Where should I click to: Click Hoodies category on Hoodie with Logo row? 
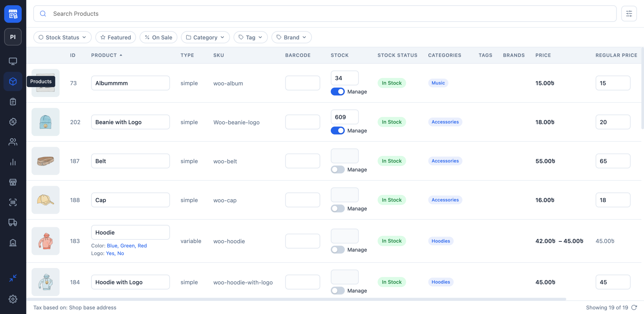pos(441,282)
